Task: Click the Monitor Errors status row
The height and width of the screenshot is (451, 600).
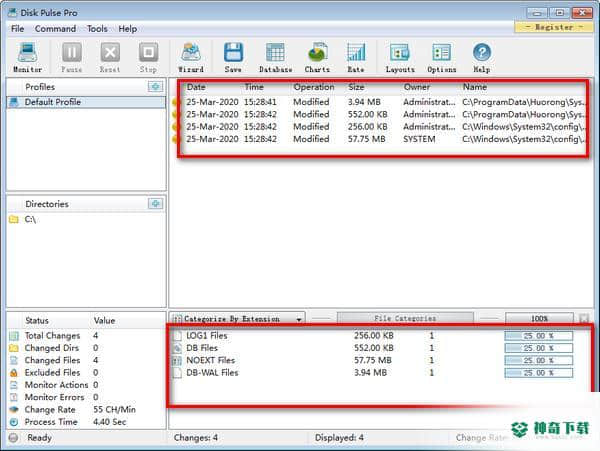Action: click(86, 397)
